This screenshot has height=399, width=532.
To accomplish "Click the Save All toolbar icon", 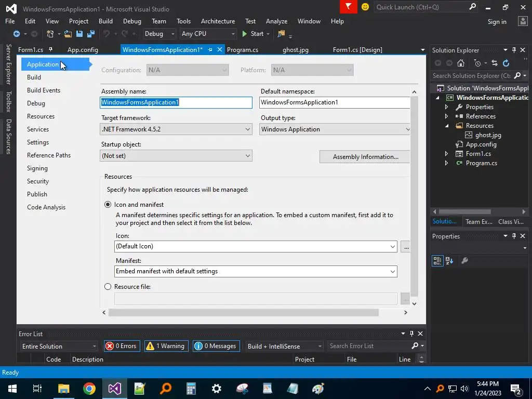I will 91,34.
